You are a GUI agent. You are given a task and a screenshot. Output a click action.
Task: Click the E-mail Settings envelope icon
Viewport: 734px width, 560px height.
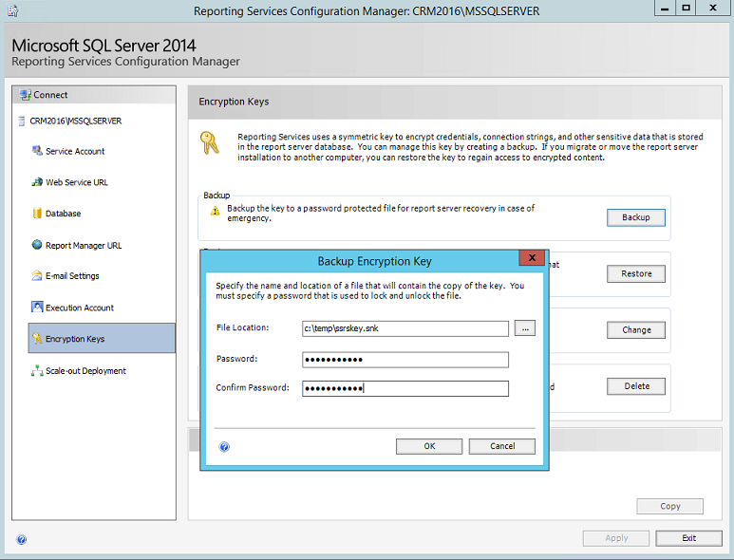coord(37,275)
